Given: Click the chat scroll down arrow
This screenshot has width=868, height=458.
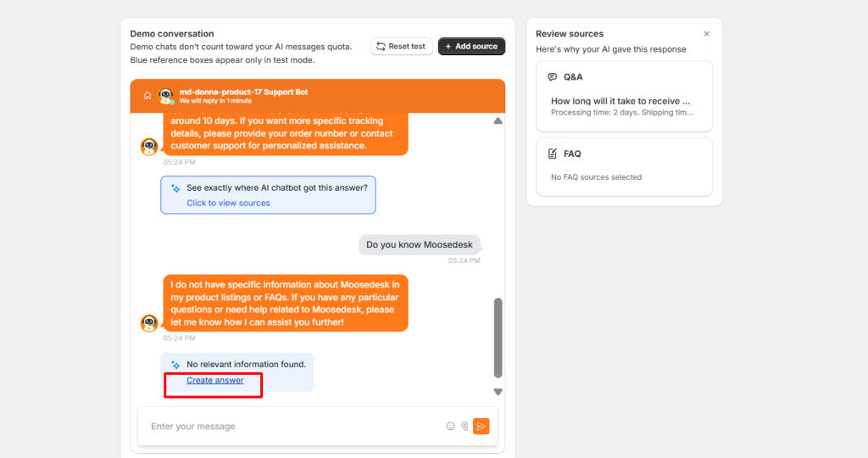Looking at the screenshot, I should pyautogui.click(x=498, y=392).
